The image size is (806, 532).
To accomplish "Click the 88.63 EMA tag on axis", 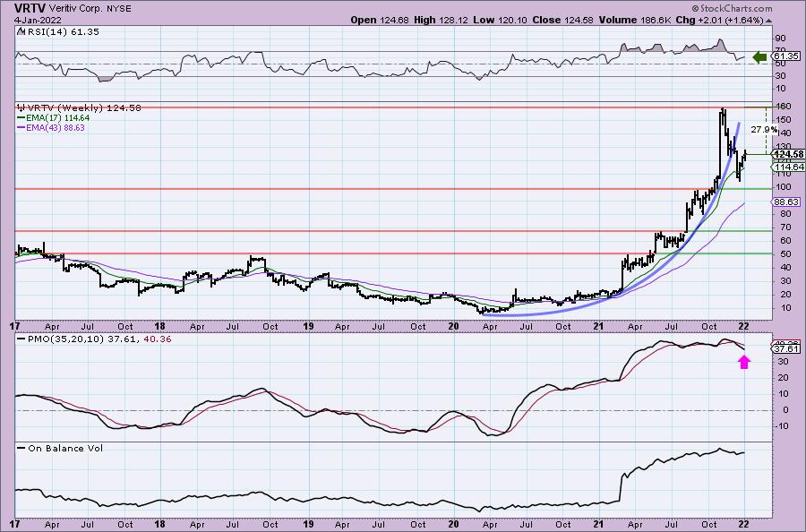I will 787,202.
